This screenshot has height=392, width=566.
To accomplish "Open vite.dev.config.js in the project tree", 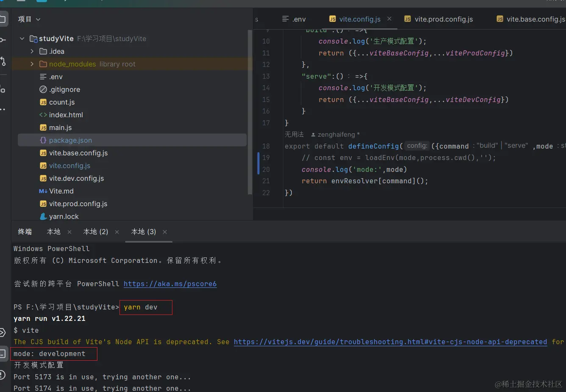I will [76, 178].
